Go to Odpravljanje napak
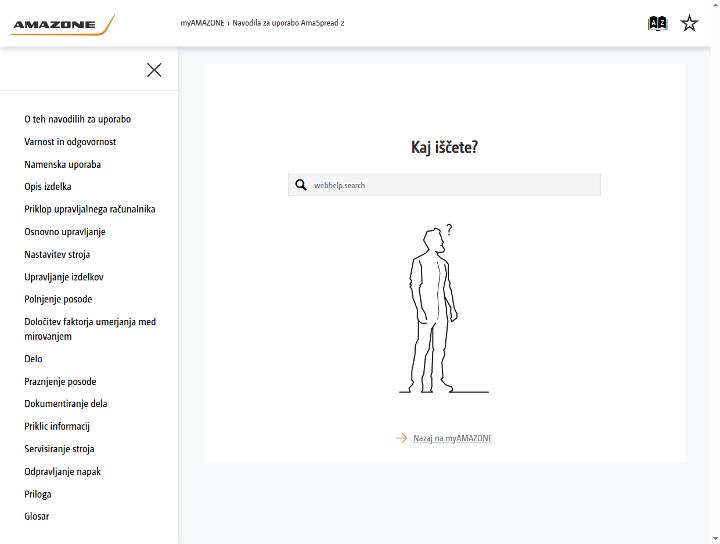This screenshot has width=720, height=544. pos(62,471)
